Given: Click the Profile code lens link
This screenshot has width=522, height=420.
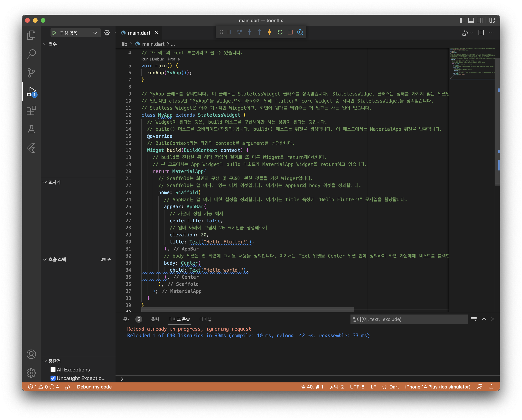Looking at the screenshot, I should click(x=174, y=59).
